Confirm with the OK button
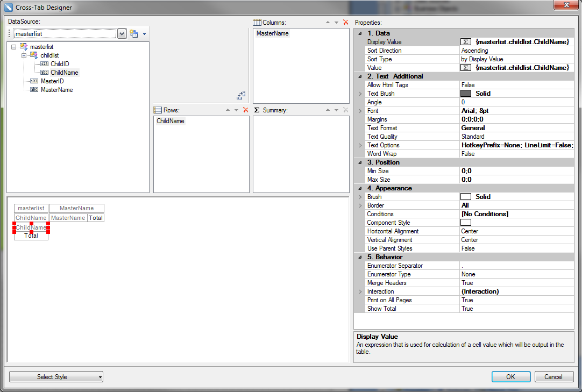The width and height of the screenshot is (582, 392). pos(511,377)
